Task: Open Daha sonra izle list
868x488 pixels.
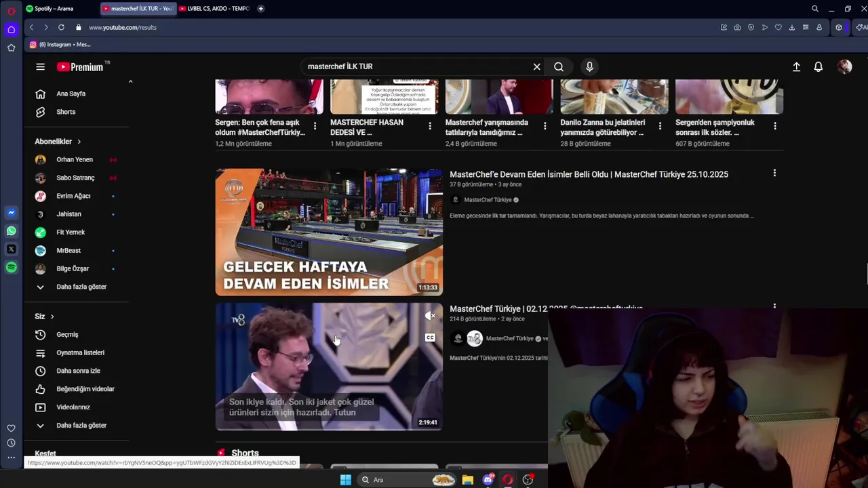Action: tap(78, 371)
